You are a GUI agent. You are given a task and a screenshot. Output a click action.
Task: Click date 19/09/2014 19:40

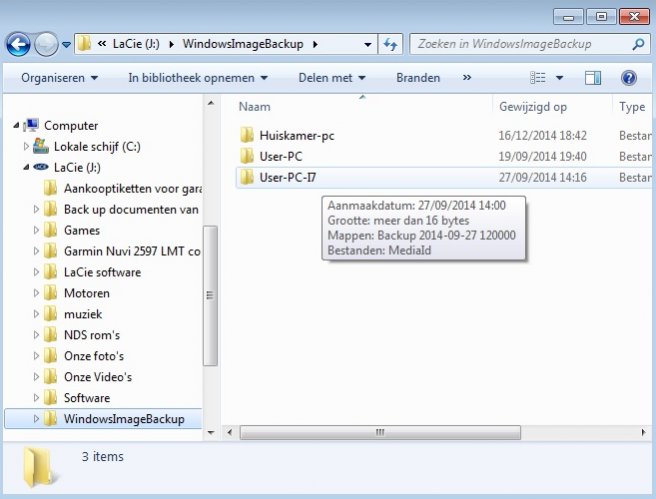pyautogui.click(x=543, y=156)
